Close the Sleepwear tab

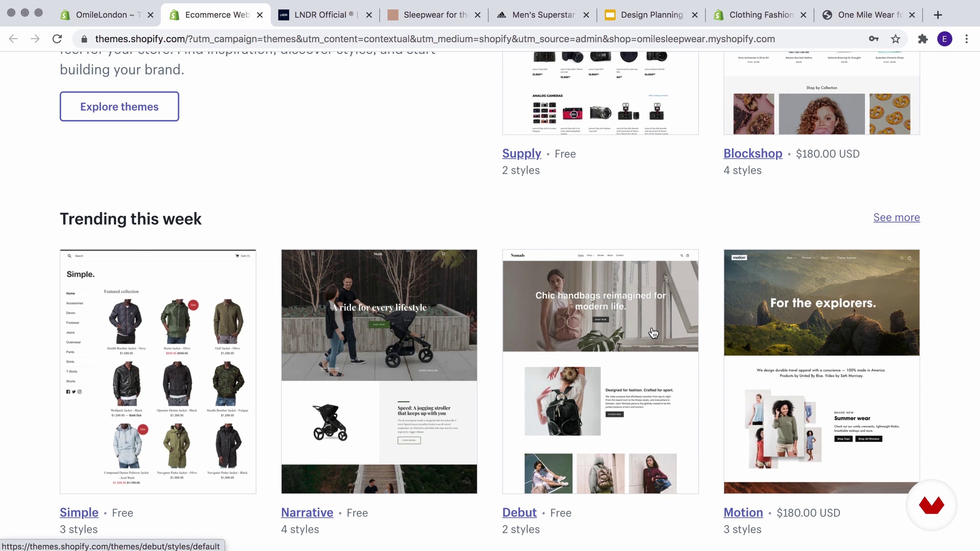pyautogui.click(x=478, y=15)
